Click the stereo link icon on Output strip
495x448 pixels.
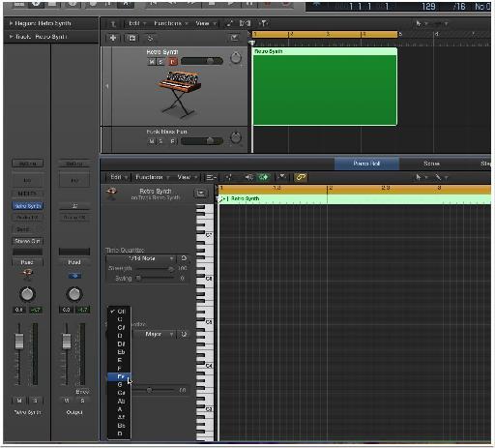pyautogui.click(x=74, y=276)
